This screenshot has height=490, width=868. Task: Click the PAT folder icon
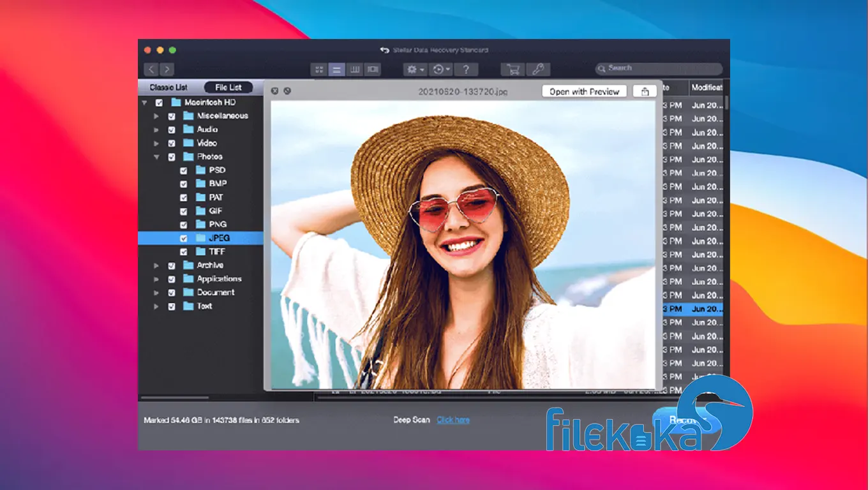click(x=200, y=197)
